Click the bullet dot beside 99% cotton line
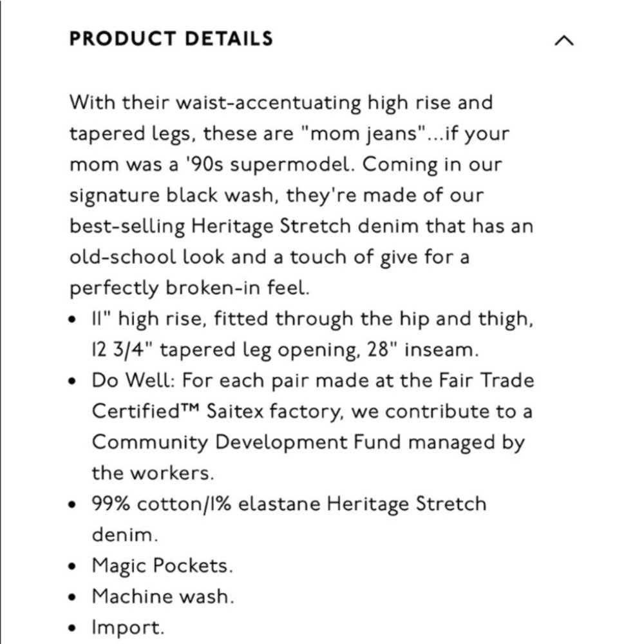Viewport: 644px width, 644px height. 73,505
